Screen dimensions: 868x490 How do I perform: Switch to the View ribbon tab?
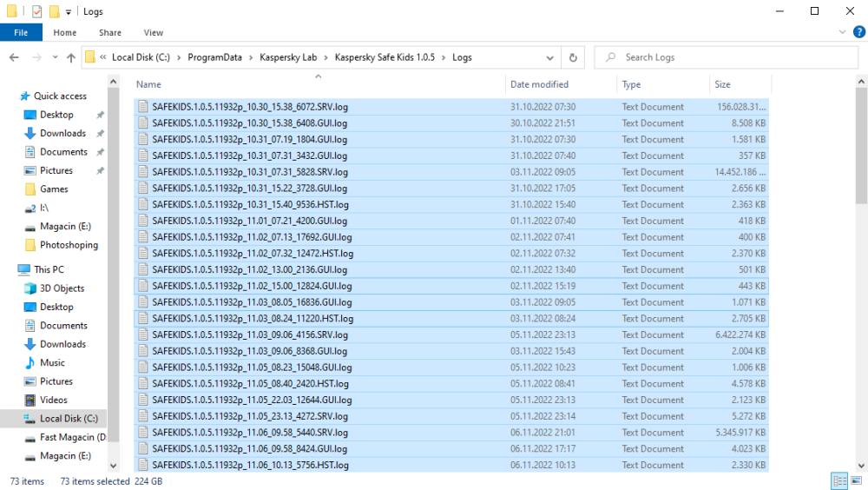[x=153, y=33]
